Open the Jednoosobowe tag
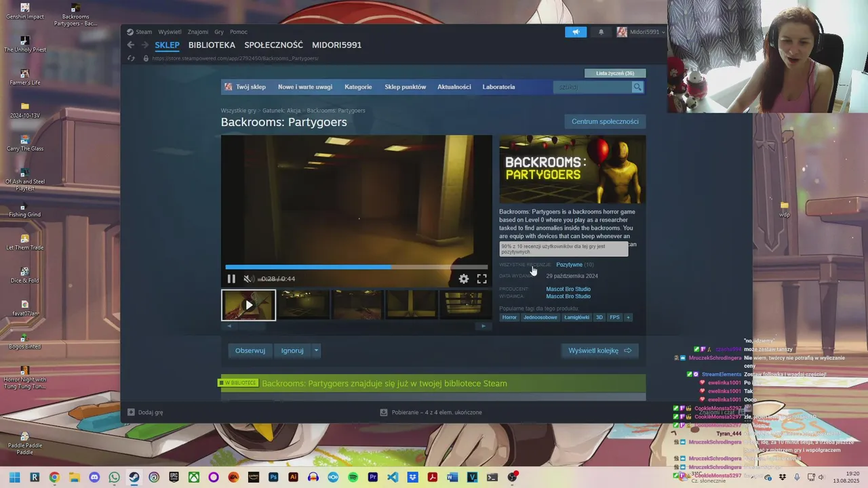868x488 pixels. click(540, 317)
